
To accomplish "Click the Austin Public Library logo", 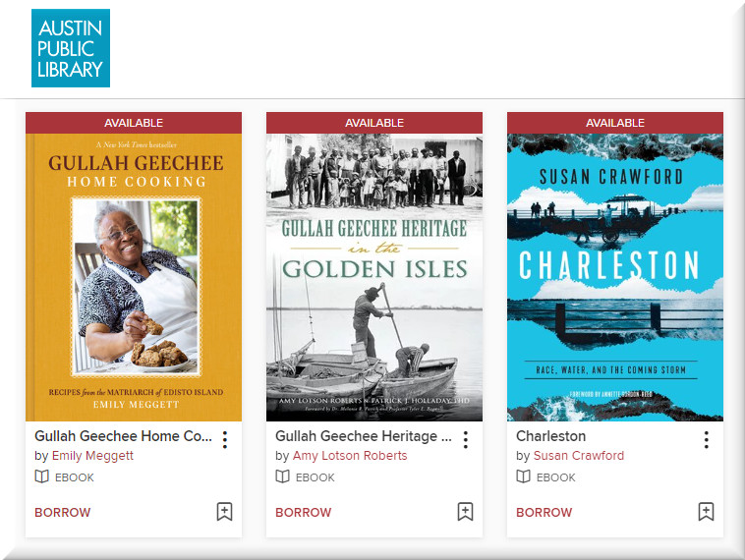I will [71, 48].
